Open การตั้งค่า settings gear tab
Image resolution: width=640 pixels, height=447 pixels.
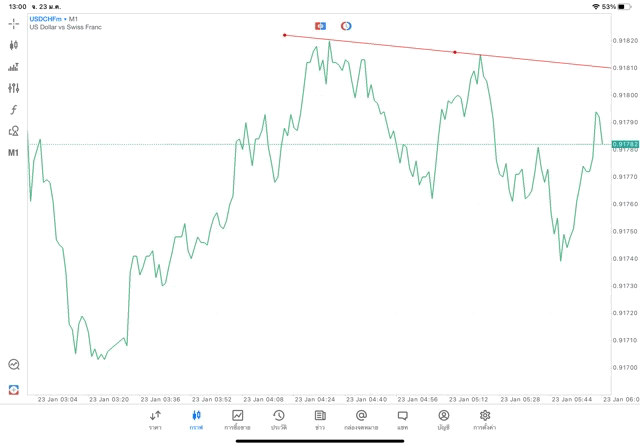(x=485, y=419)
